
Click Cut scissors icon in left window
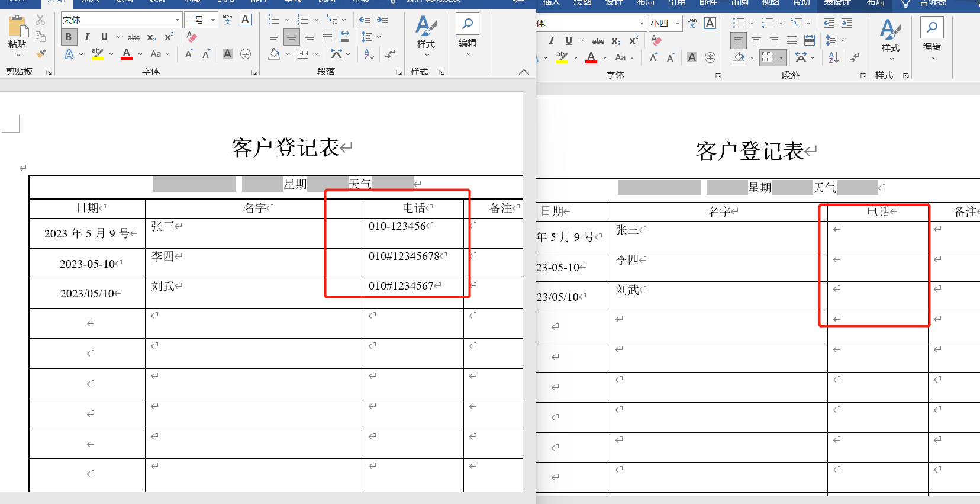tap(40, 20)
